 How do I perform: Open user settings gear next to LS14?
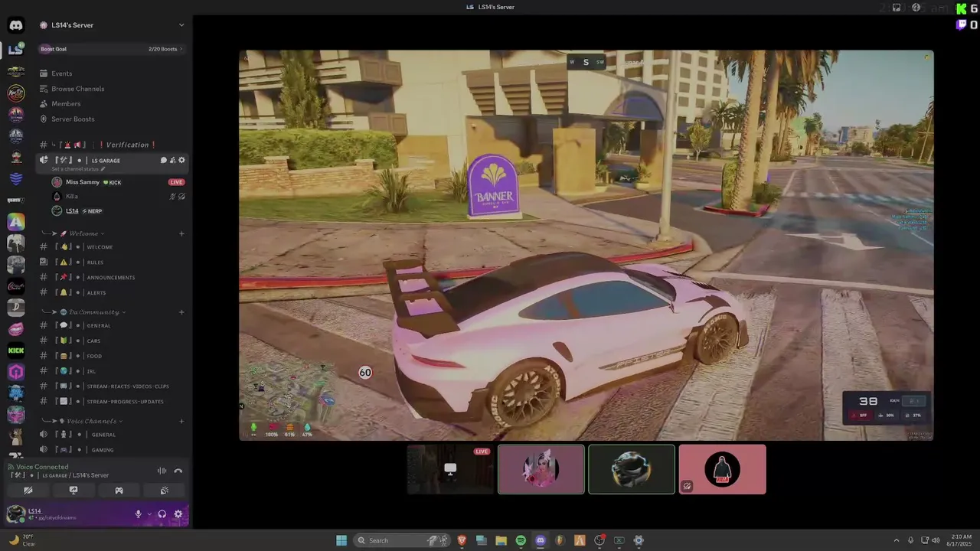tap(178, 514)
